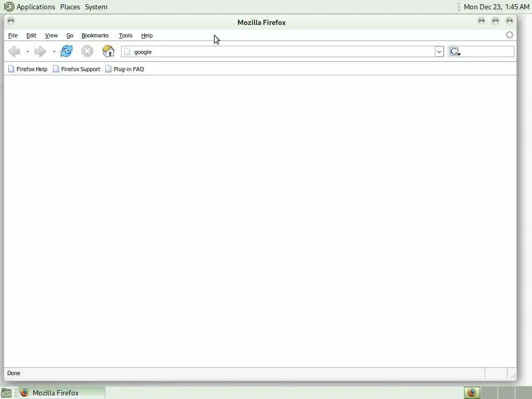Click the Firefox Help bookmark page icon
532x399 pixels.
tap(11, 69)
